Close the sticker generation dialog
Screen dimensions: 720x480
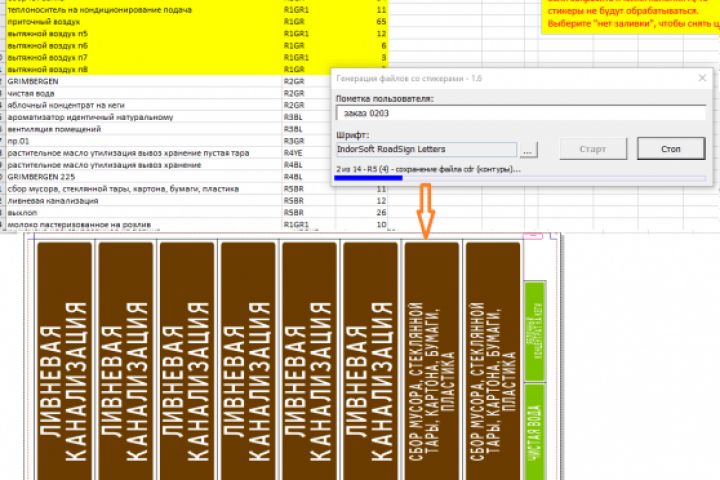point(702,78)
